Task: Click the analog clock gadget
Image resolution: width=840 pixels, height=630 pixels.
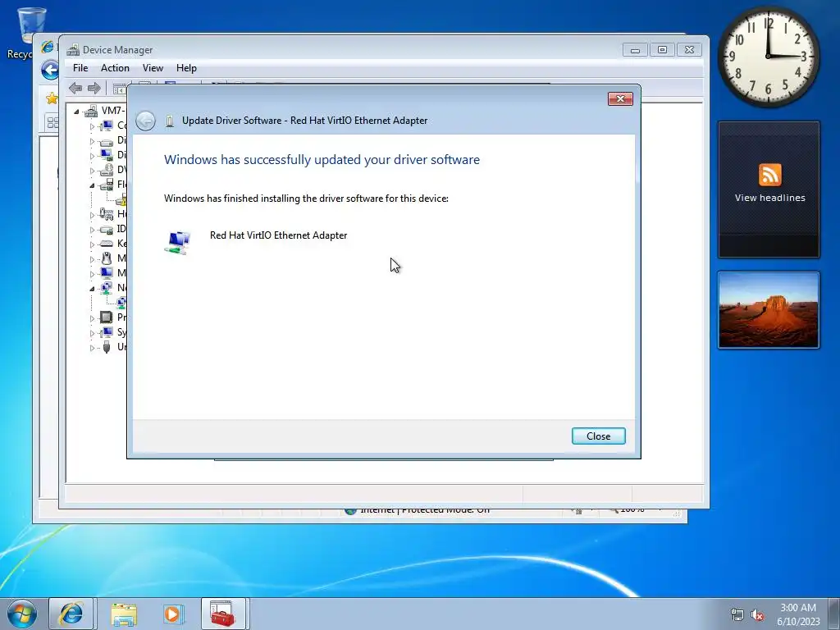Action: click(x=768, y=57)
